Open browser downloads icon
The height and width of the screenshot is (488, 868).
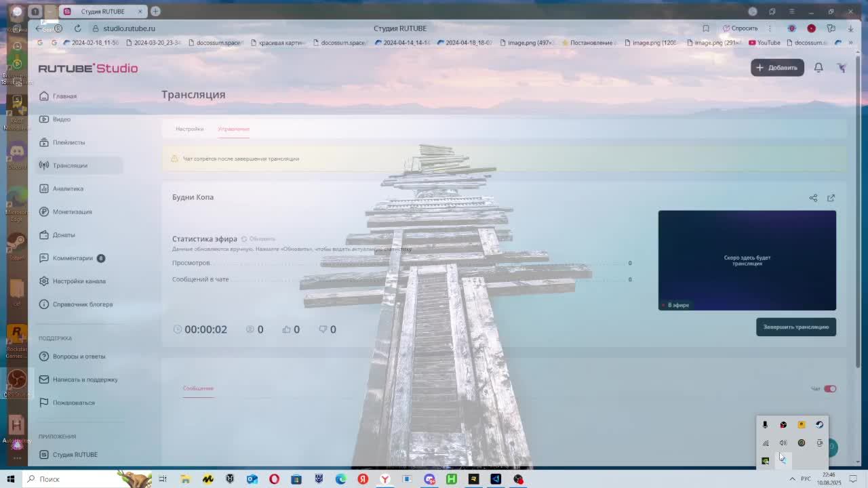coord(850,28)
